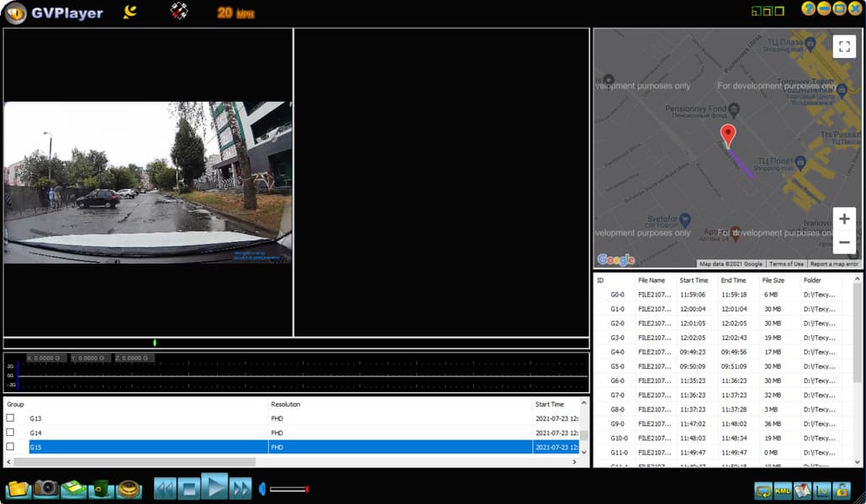Check the G13 group checkbox

click(x=10, y=417)
